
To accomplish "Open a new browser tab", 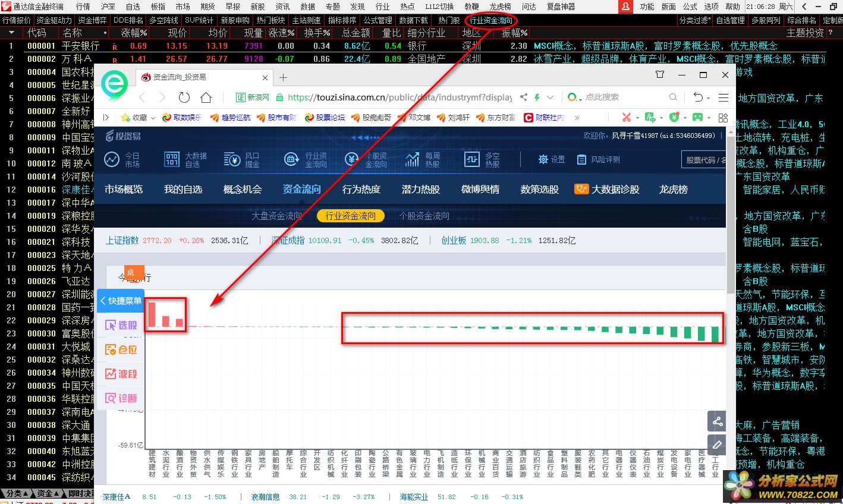I will click(x=284, y=77).
